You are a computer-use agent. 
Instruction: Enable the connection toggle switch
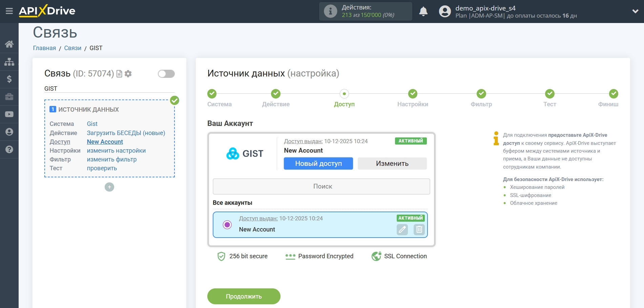click(166, 73)
